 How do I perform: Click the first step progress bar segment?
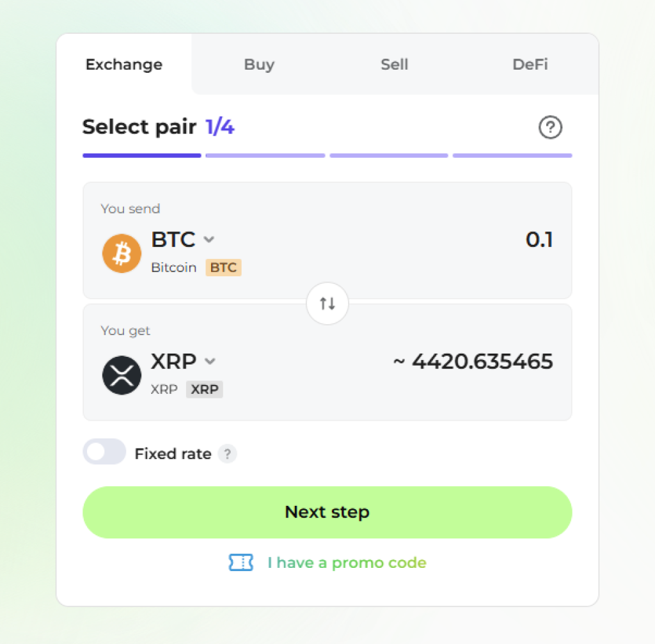pos(141,156)
